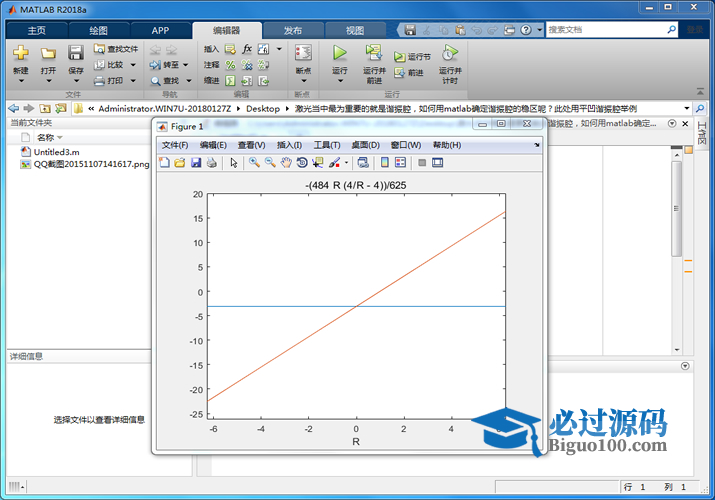Image resolution: width=715 pixels, height=500 pixels.
Task: Toggle the Zoom Out tool
Action: coord(270,162)
